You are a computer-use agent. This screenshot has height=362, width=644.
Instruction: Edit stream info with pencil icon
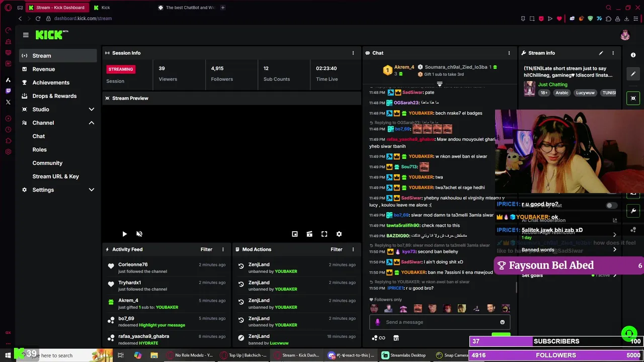click(x=601, y=53)
